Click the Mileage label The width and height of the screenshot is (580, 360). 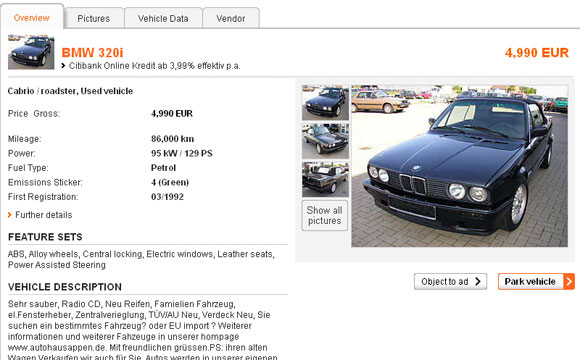pos(24,139)
